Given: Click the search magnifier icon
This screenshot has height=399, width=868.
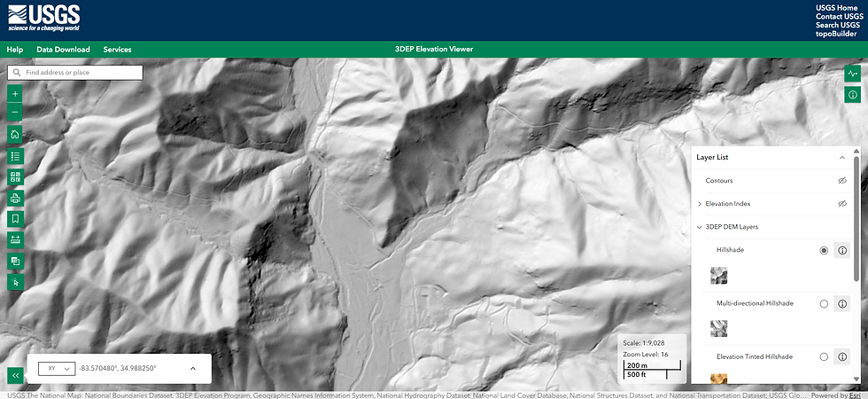Looking at the screenshot, I should point(17,73).
